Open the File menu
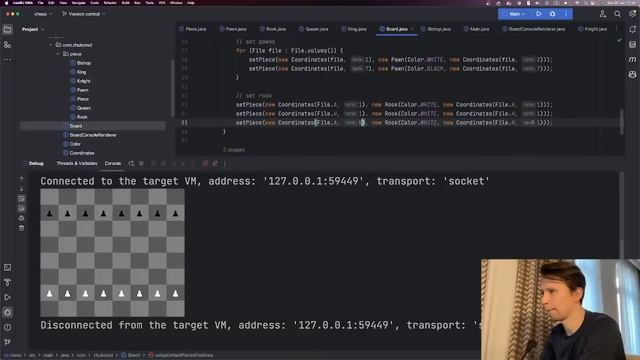Image resolution: width=640 pixels, height=360 pixels. point(41,2)
